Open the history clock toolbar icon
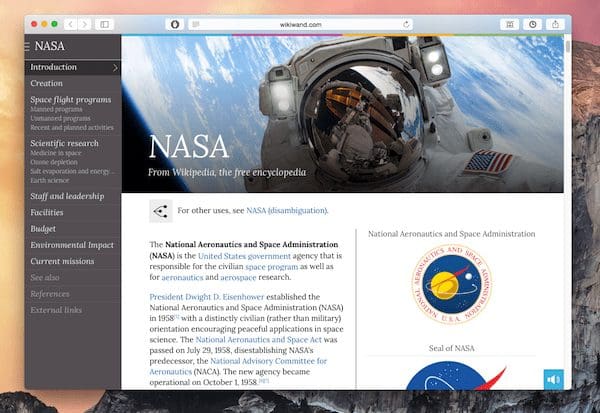 [533, 24]
